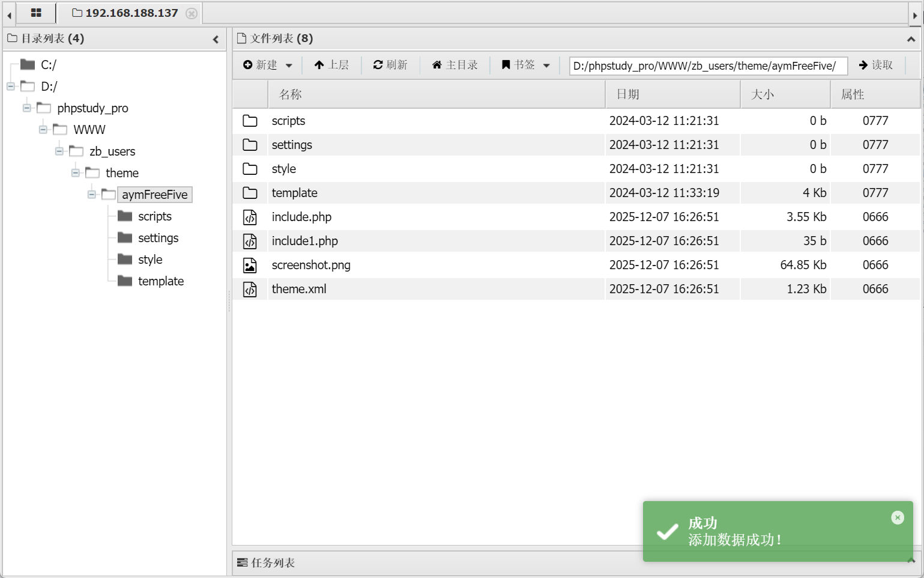Click the C:/ drive folder icon
Screen dimensions: 924x578
click(28, 64)
